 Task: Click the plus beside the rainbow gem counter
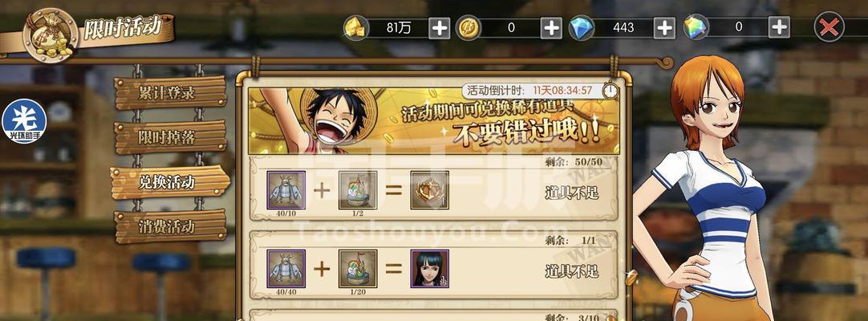779,27
